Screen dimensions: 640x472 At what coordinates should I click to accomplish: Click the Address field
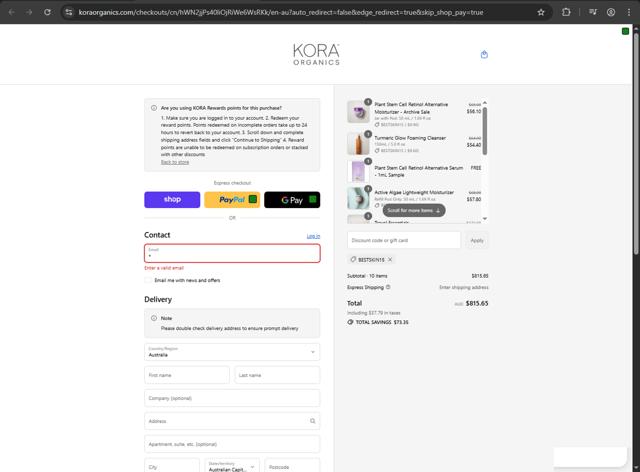pyautogui.click(x=232, y=421)
